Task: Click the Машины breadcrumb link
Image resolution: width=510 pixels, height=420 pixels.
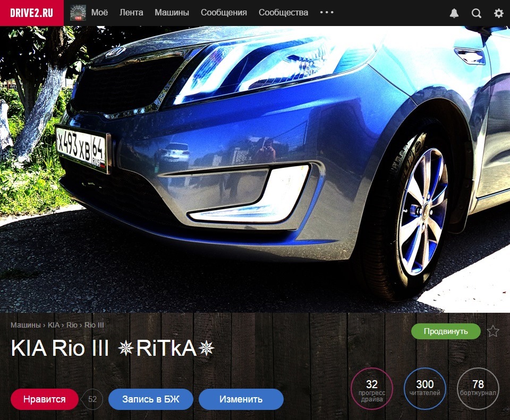Action: click(x=25, y=325)
